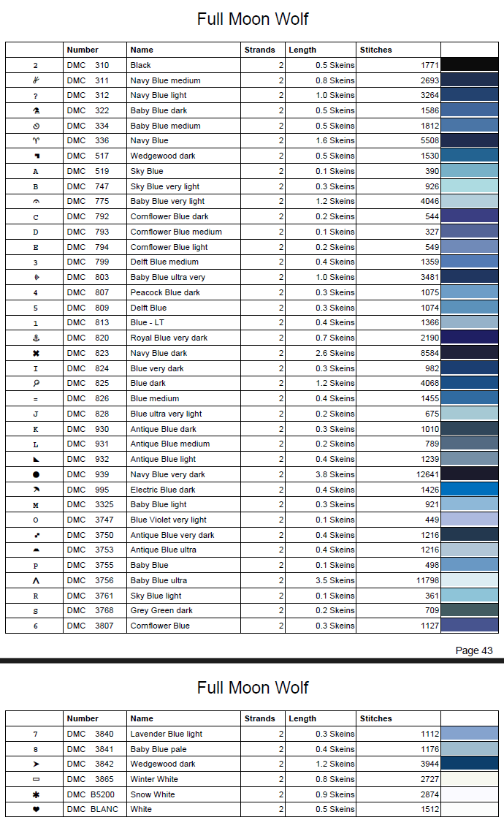The height and width of the screenshot is (839, 504).
Task: Click the filled circle symbol for DMC 939
Action: (36, 474)
